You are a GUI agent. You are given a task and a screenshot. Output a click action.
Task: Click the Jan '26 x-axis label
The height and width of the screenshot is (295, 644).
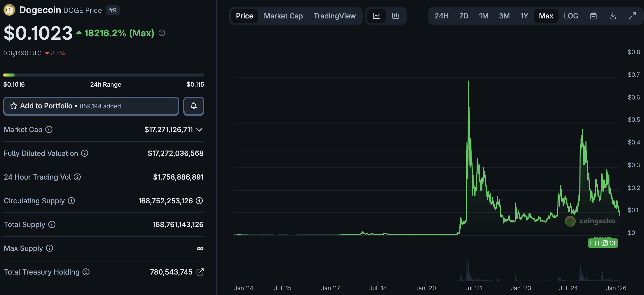tap(616, 288)
